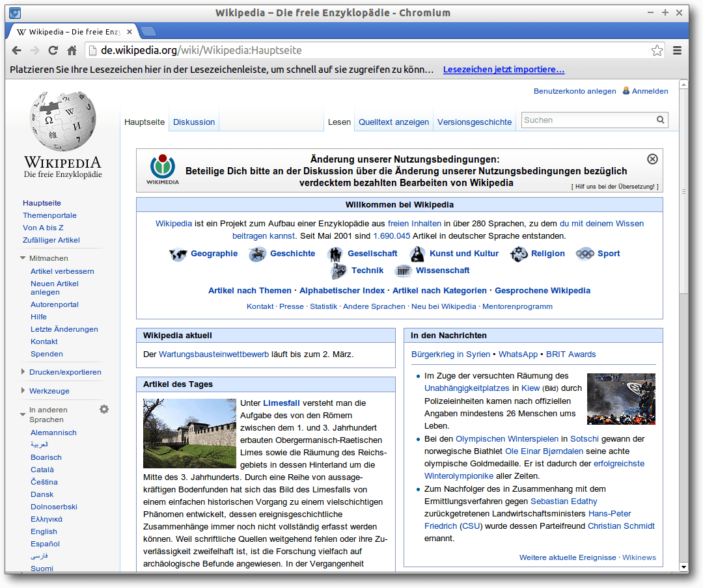Select the Wikipedia browser tab
Screen dimensions: 703x588
(74, 32)
